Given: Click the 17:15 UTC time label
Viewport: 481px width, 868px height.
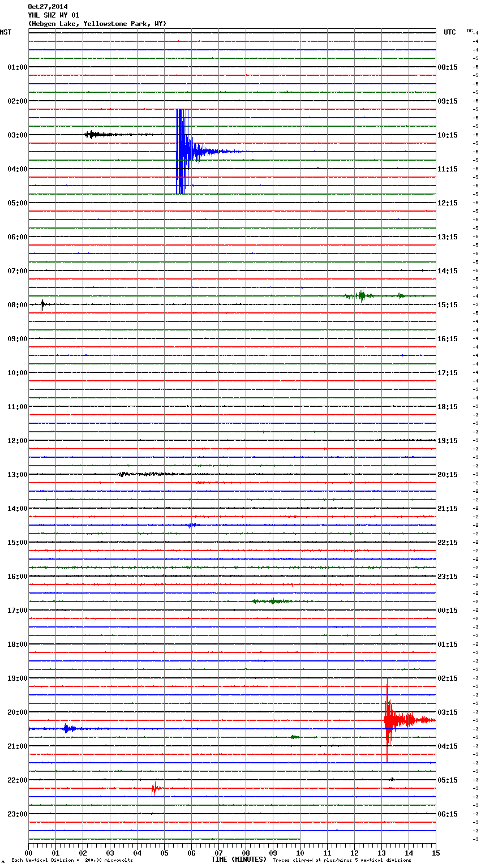Looking at the screenshot, I should [448, 373].
